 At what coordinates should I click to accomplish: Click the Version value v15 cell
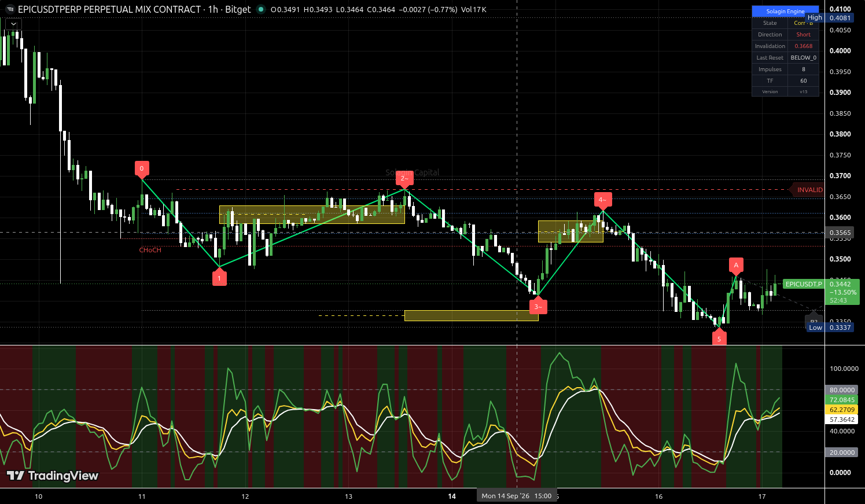pyautogui.click(x=803, y=91)
